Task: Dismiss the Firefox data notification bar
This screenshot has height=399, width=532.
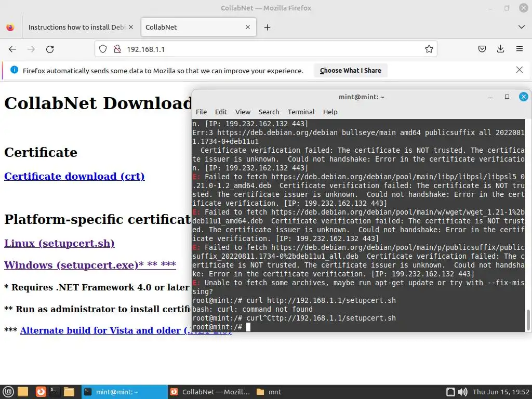Action: (x=519, y=70)
